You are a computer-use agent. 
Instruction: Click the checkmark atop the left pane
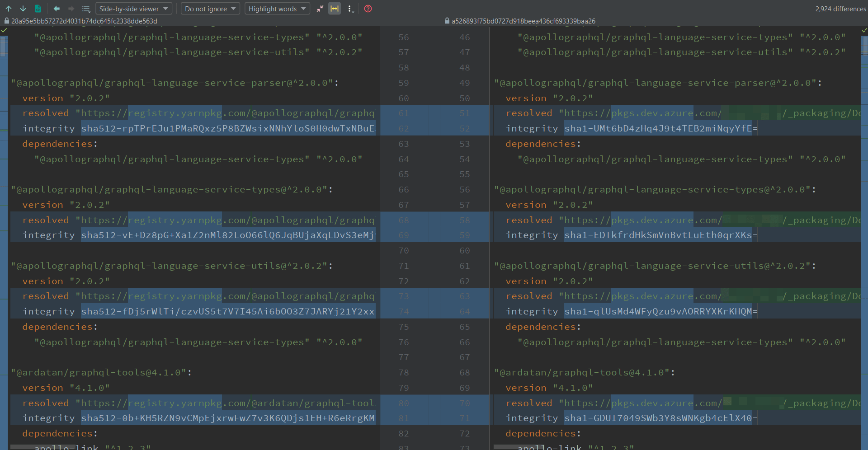pos(4,30)
